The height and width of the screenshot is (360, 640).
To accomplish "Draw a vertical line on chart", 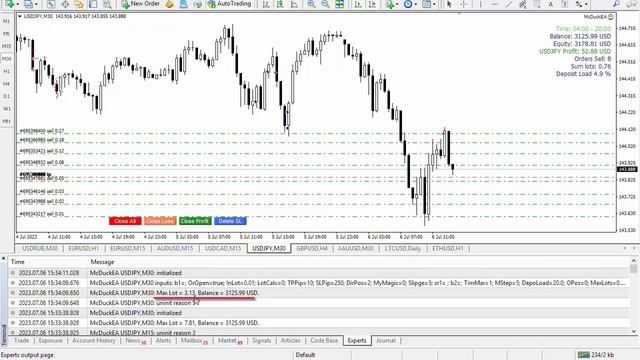I will (481, 4).
